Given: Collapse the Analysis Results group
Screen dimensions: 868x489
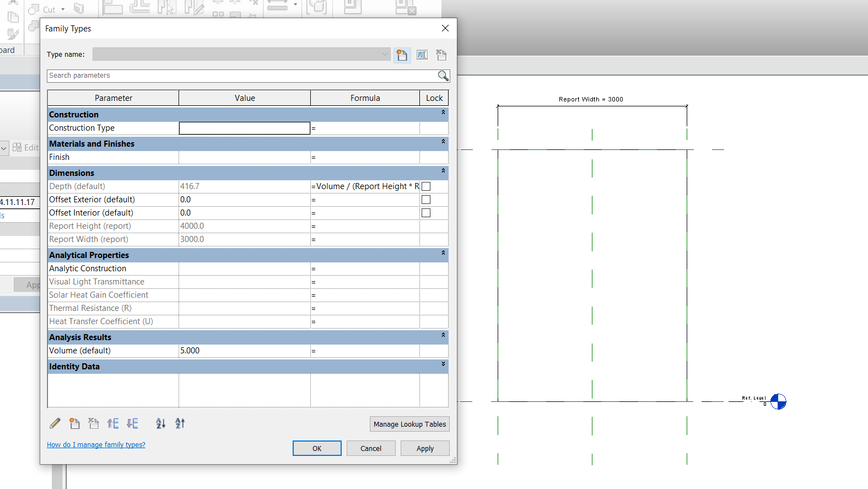Looking at the screenshot, I should pyautogui.click(x=443, y=335).
